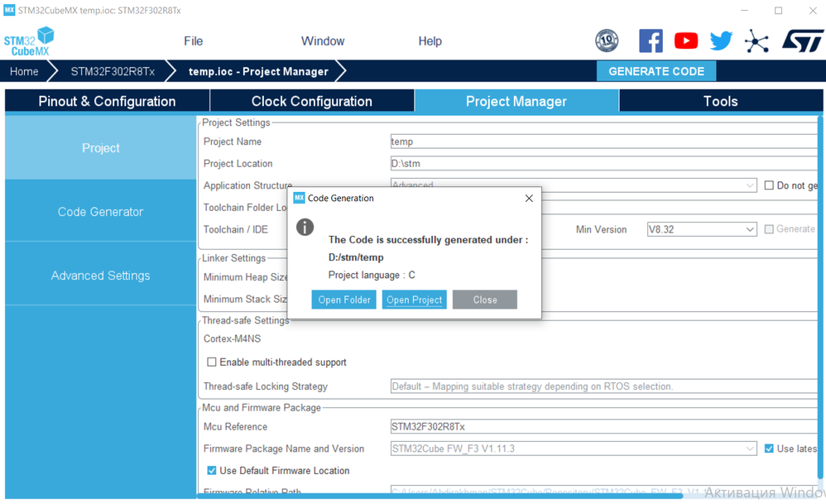Uncheck Use Default Firmware Location
This screenshot has width=826, height=504.
click(211, 470)
